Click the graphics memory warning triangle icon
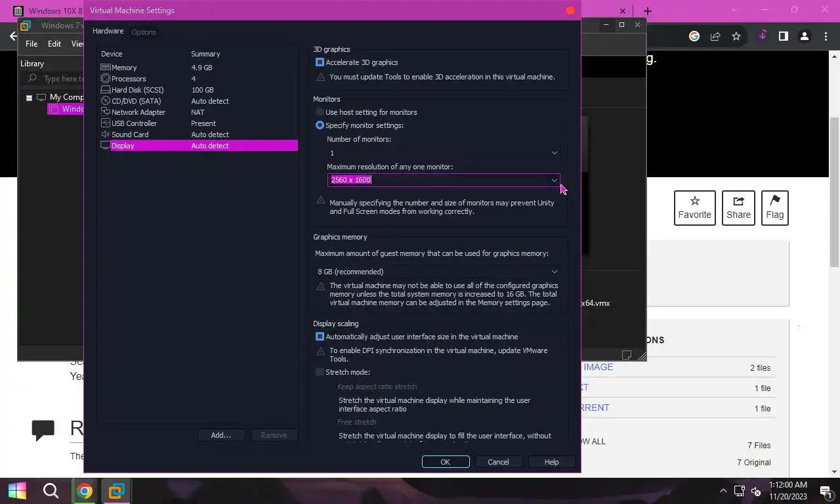The width and height of the screenshot is (840, 504). point(321,286)
